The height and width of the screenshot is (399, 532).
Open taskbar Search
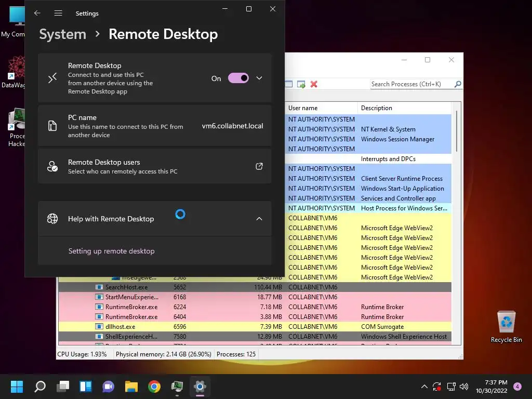coord(40,387)
